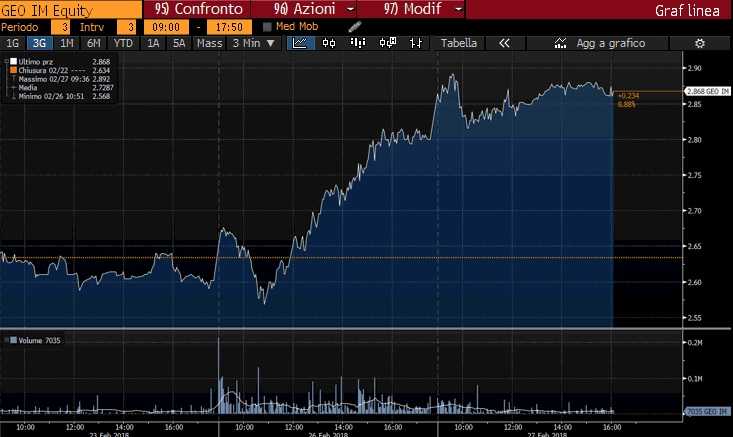Choose the 1A range tab
733x437 pixels.
pos(153,43)
